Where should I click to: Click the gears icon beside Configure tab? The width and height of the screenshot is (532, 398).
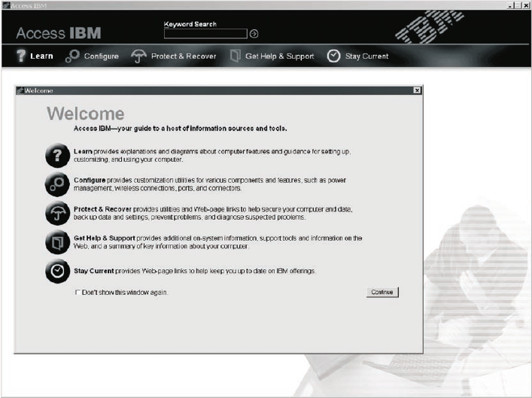coord(72,56)
